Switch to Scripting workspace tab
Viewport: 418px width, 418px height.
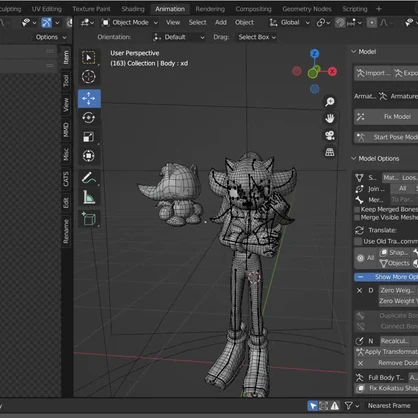click(355, 9)
